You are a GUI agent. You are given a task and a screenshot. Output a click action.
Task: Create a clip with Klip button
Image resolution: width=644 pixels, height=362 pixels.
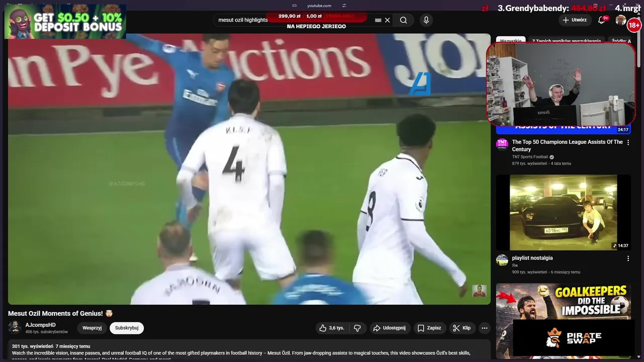(462, 328)
